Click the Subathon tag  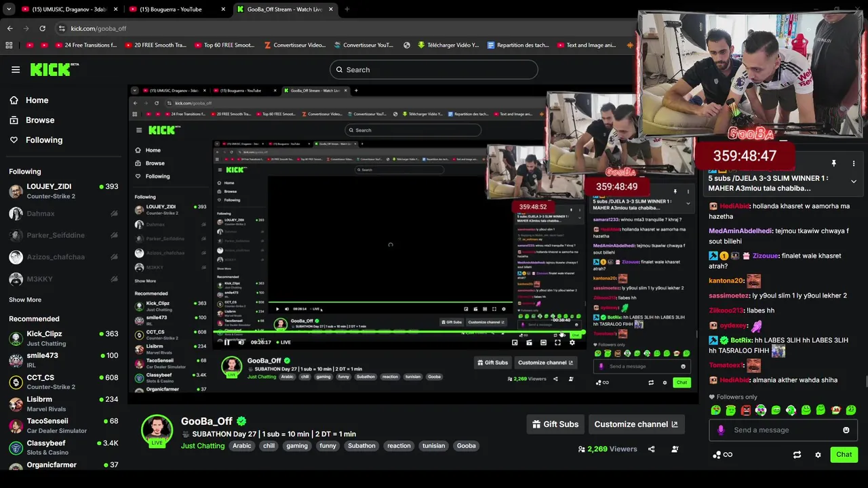pyautogui.click(x=361, y=446)
